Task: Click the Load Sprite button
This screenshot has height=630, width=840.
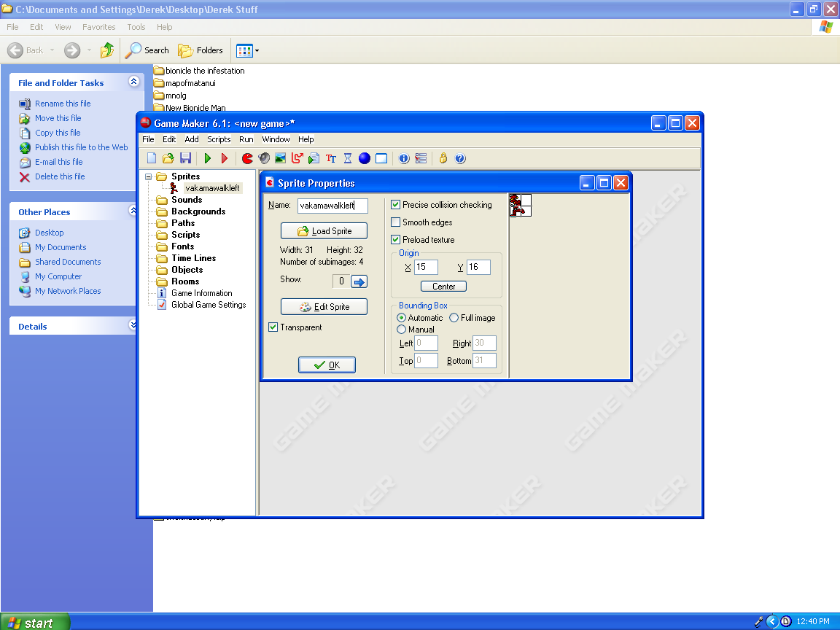Action: point(324,231)
